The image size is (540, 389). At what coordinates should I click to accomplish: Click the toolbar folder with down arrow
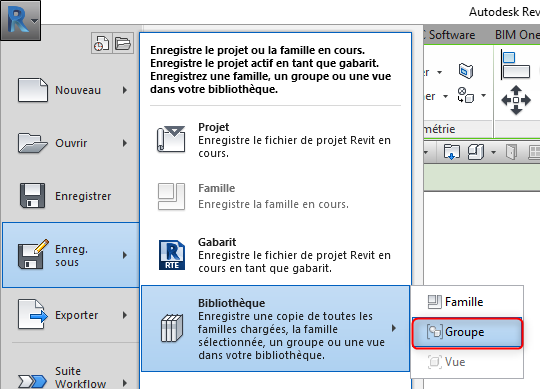(451, 152)
